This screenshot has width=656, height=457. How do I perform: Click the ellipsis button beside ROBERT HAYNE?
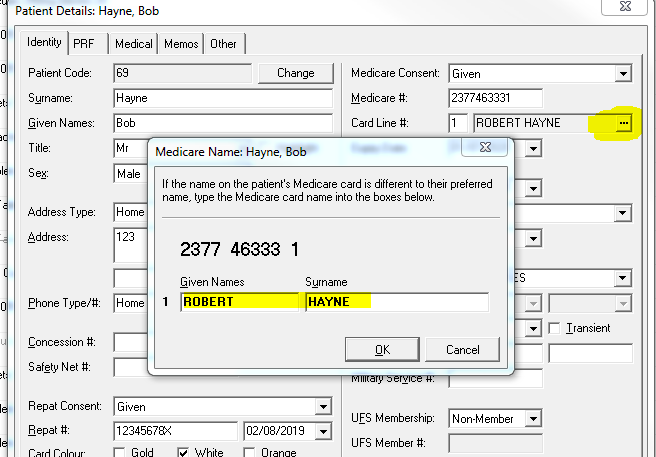pyautogui.click(x=624, y=123)
